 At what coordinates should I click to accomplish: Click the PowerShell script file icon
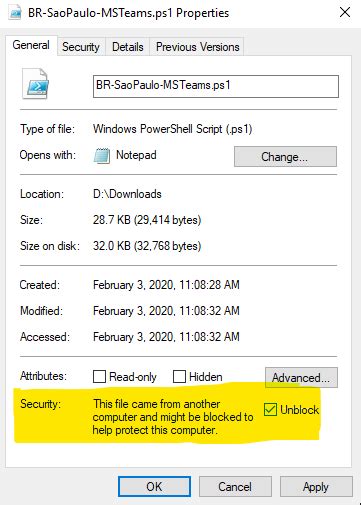click(35, 84)
